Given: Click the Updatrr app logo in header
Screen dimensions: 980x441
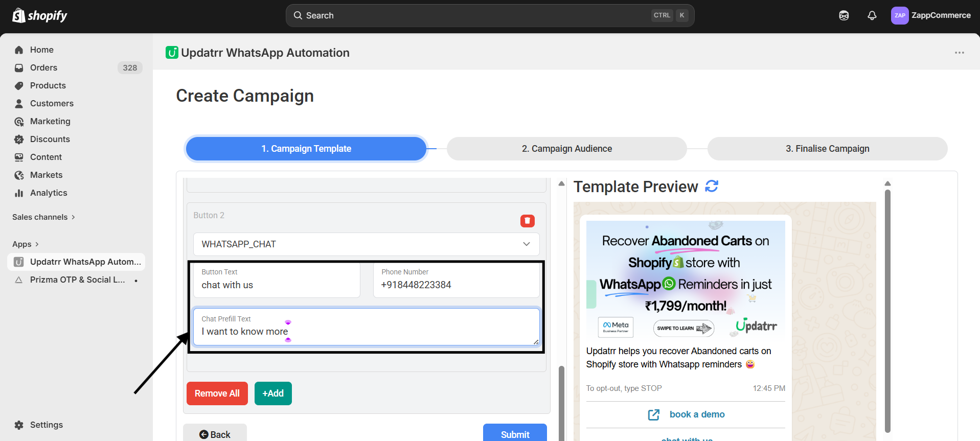Looking at the screenshot, I should 172,53.
